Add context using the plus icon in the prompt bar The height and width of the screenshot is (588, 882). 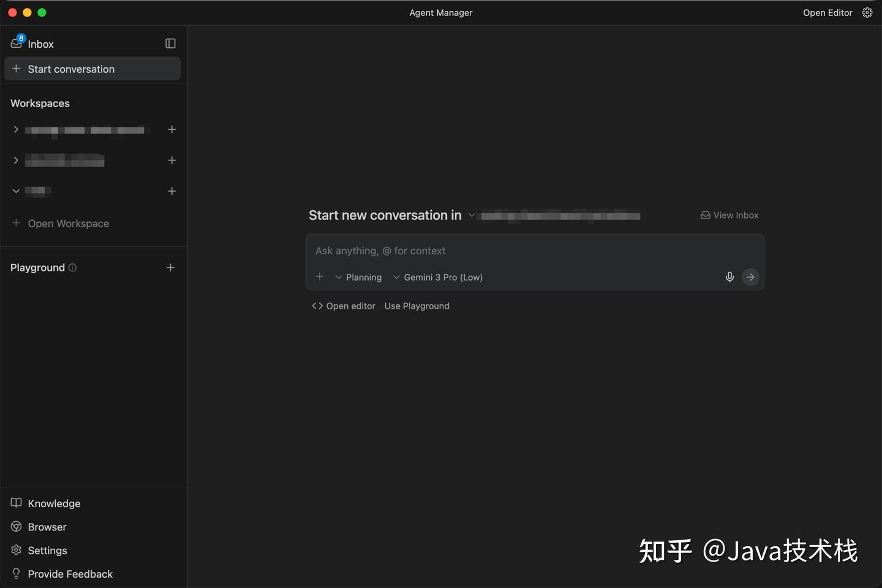point(320,276)
